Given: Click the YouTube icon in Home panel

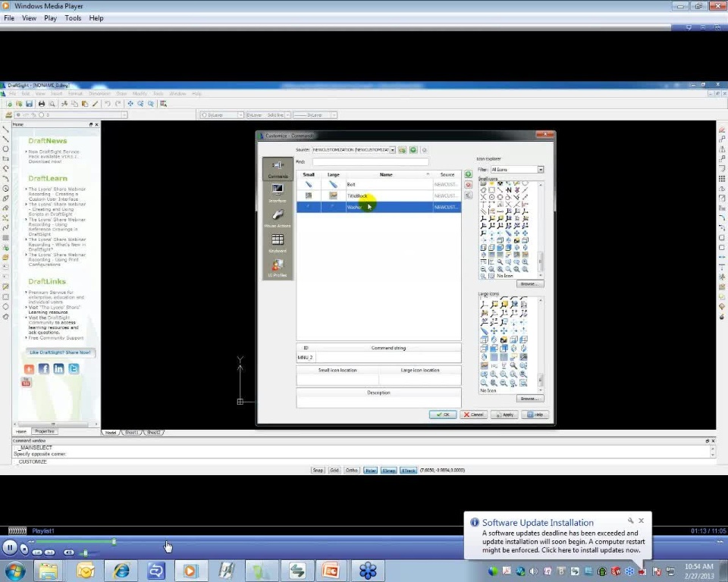Looking at the screenshot, I should (27, 382).
